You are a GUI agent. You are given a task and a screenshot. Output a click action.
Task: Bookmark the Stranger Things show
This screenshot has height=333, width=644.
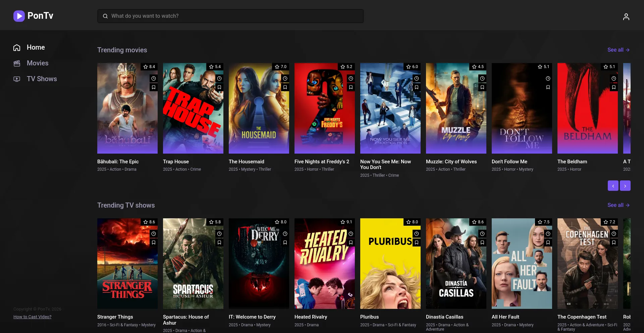pos(154,242)
